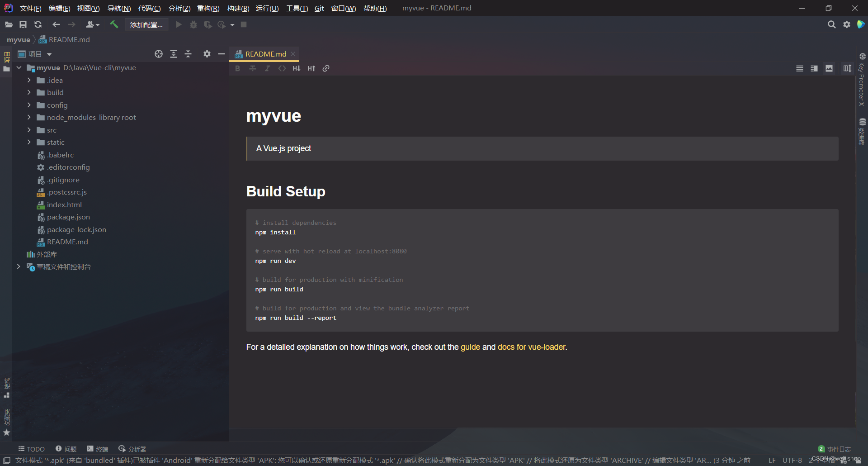The width and height of the screenshot is (868, 466).
Task: Follow the docs for vue-loader link
Action: (x=531, y=347)
